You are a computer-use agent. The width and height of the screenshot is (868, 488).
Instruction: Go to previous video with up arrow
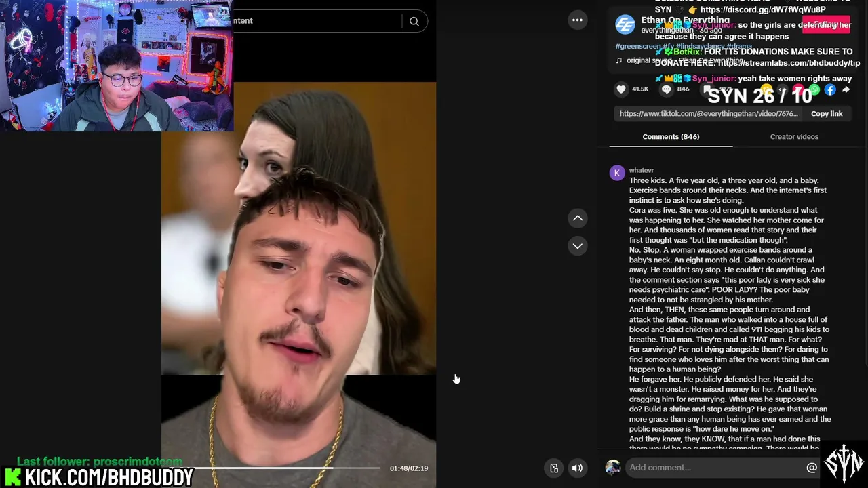(578, 218)
